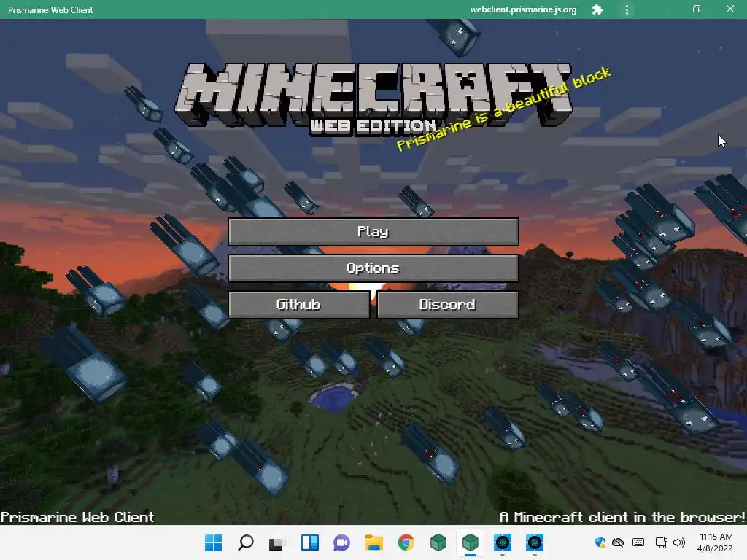Click the touch keyboard tray icon
Screen dimensions: 747x560
638,542
